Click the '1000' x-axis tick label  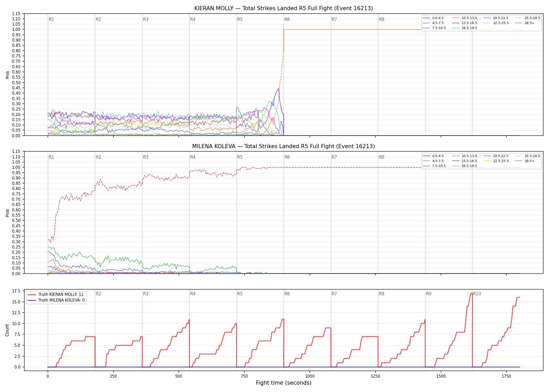click(310, 376)
